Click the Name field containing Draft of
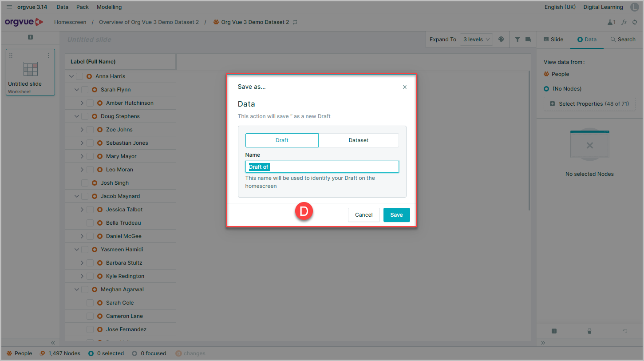The image size is (644, 361). click(x=322, y=167)
